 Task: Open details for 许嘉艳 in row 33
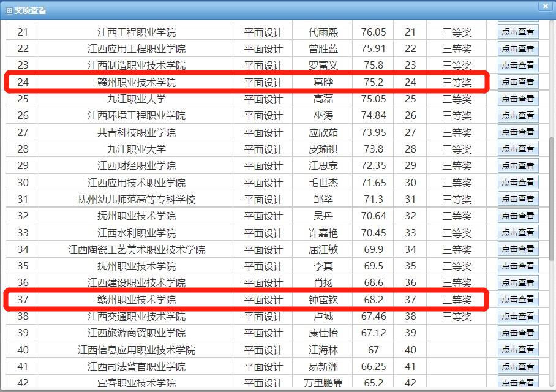click(x=518, y=232)
